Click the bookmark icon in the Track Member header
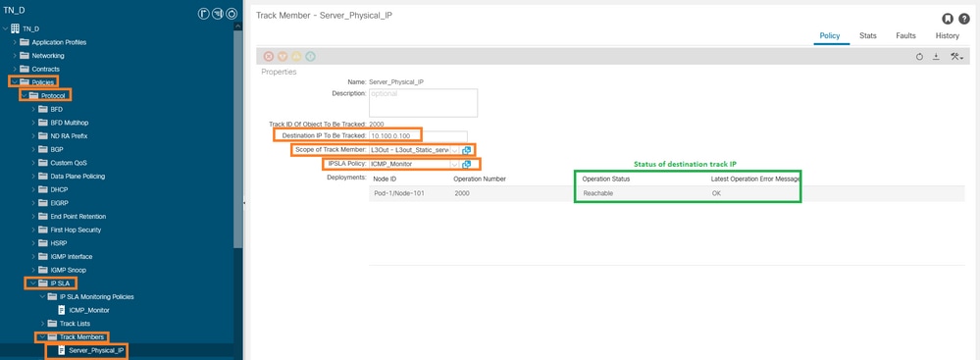The image size is (980, 360). (x=947, y=19)
